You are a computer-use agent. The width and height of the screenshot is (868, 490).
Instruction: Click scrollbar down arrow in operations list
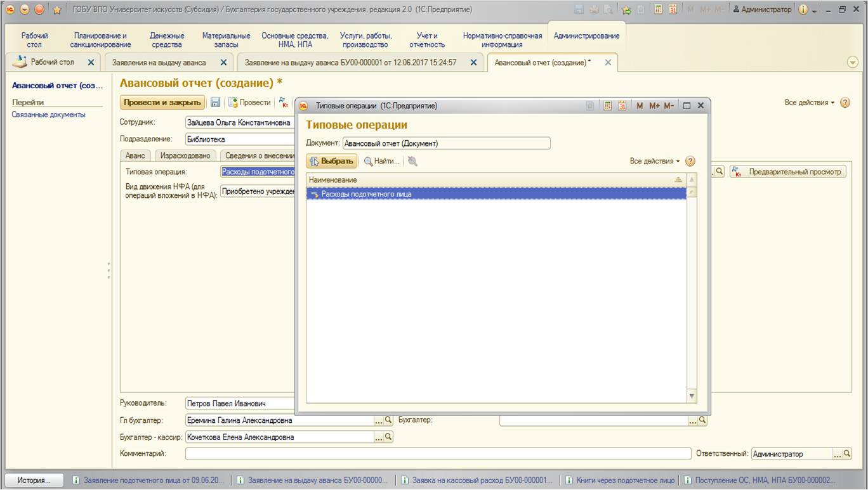[x=692, y=396]
